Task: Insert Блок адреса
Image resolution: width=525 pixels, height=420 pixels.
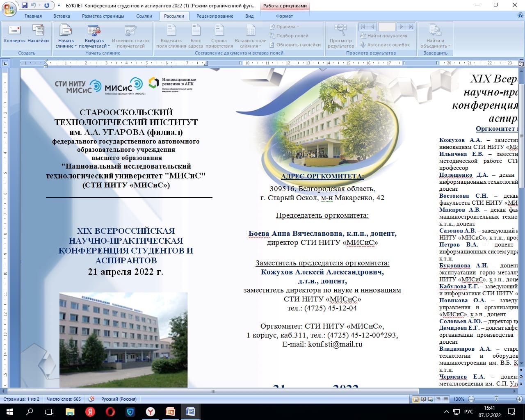Action: (196, 36)
